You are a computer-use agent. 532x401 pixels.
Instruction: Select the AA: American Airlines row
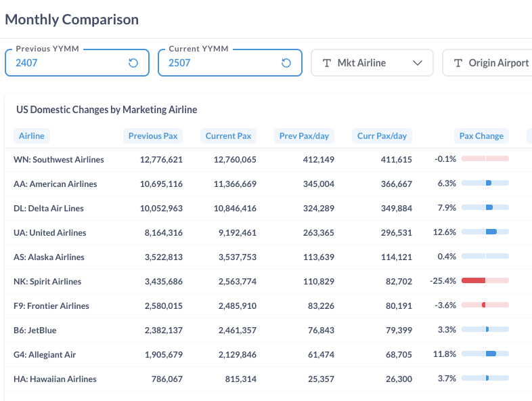pos(269,184)
